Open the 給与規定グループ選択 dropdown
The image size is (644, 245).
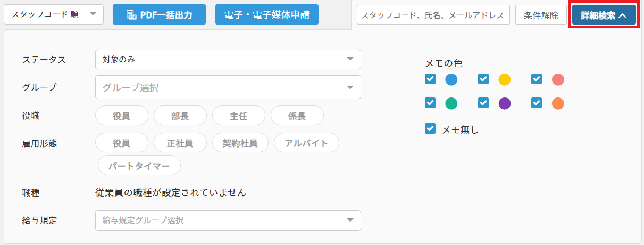[228, 220]
